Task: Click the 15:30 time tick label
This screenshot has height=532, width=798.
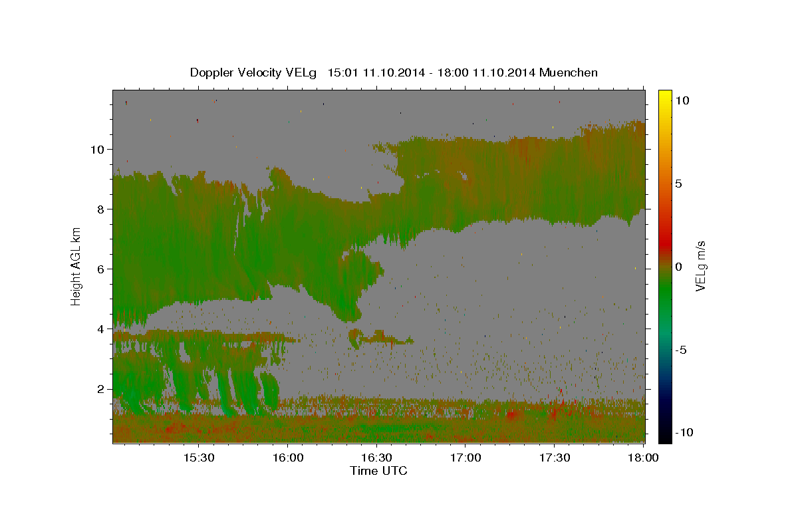Action: (x=199, y=458)
